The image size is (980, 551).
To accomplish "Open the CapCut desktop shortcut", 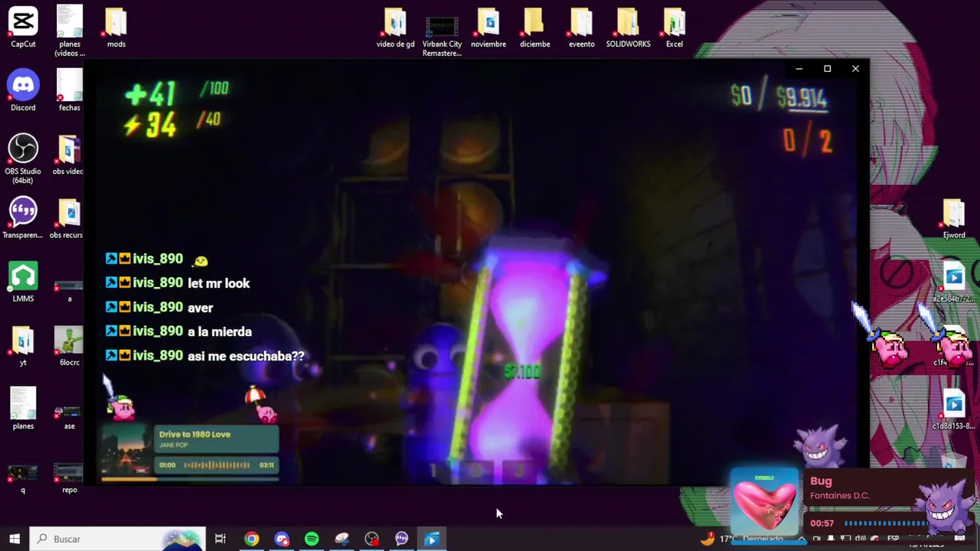I will (23, 28).
